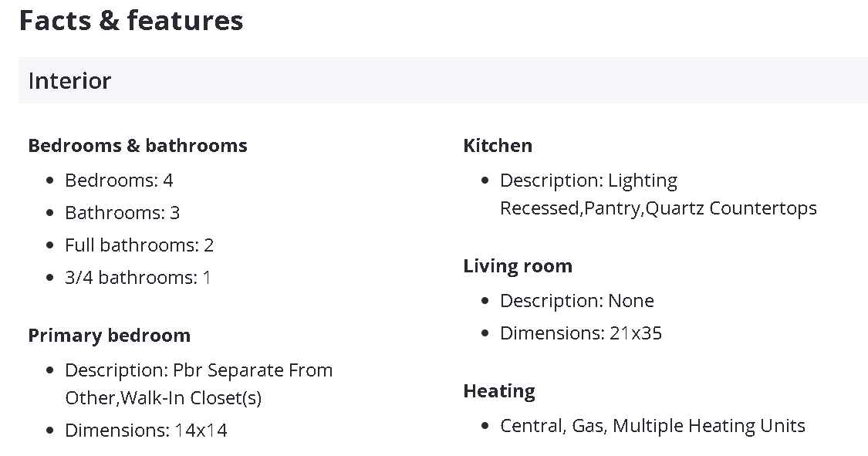Click the living room "Dimensions: 21x35" entry
Screen dimensions: 868x456
(581, 333)
